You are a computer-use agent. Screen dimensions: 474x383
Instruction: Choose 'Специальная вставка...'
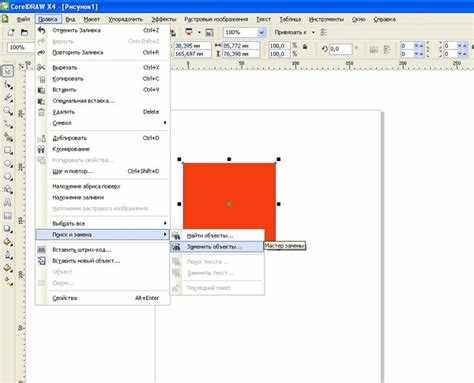click(x=103, y=101)
